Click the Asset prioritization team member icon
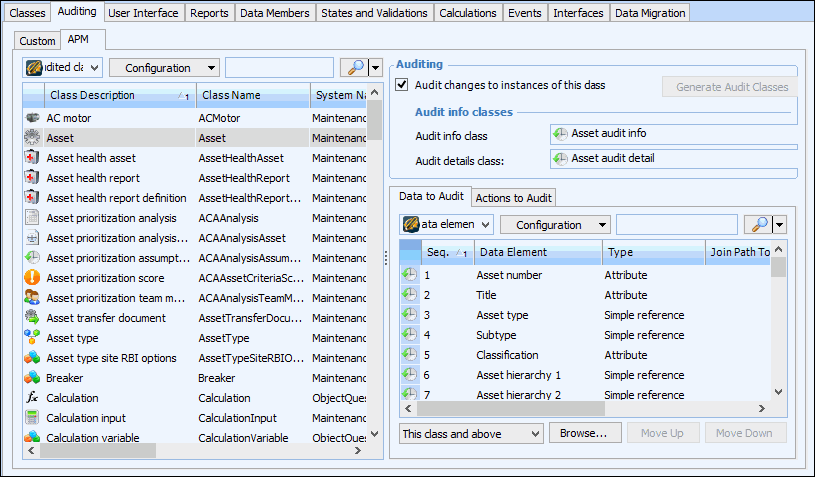Image resolution: width=815 pixels, height=477 pixels. (32, 298)
